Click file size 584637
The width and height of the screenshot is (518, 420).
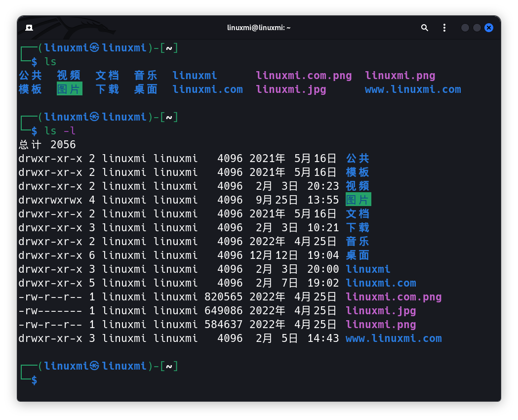pyautogui.click(x=224, y=325)
